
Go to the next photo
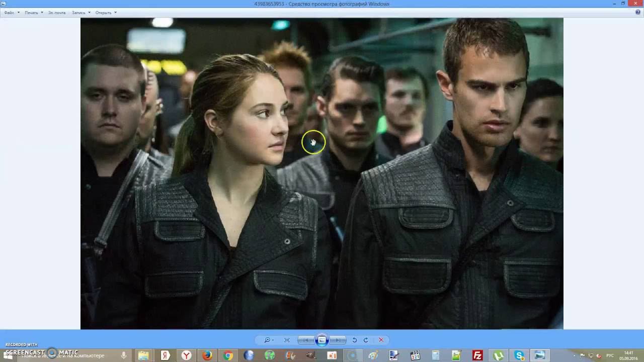click(339, 340)
